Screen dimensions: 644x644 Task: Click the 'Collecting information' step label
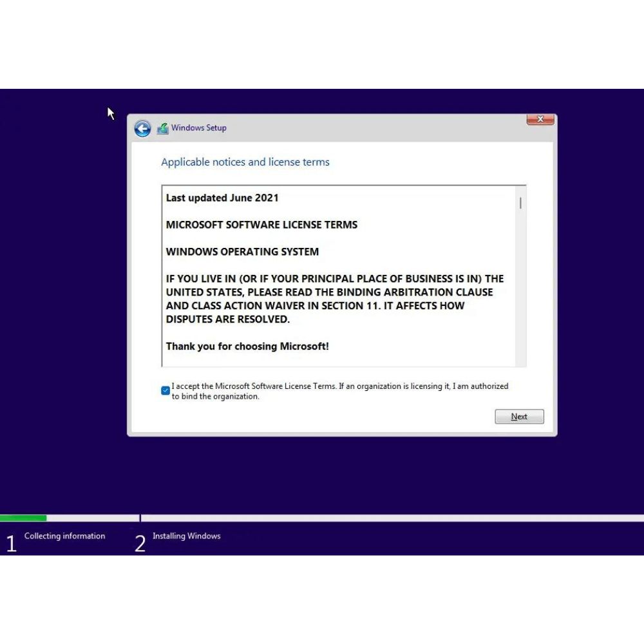64,536
